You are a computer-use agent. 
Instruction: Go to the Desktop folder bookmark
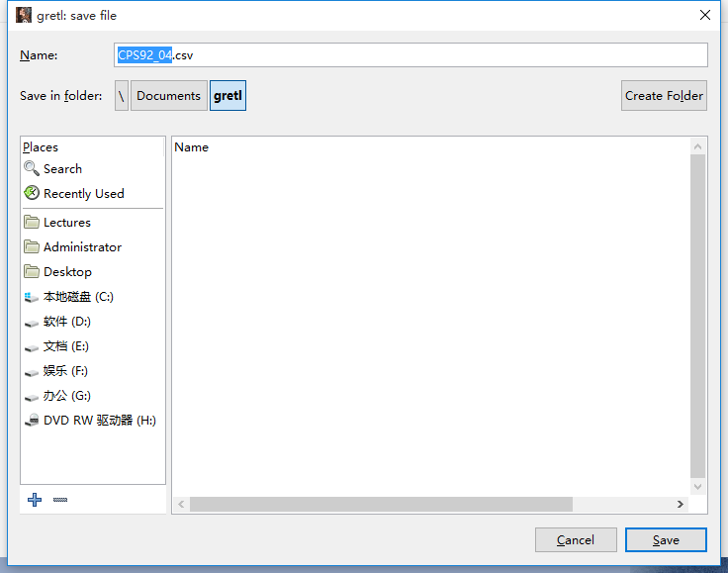pyautogui.click(x=67, y=271)
